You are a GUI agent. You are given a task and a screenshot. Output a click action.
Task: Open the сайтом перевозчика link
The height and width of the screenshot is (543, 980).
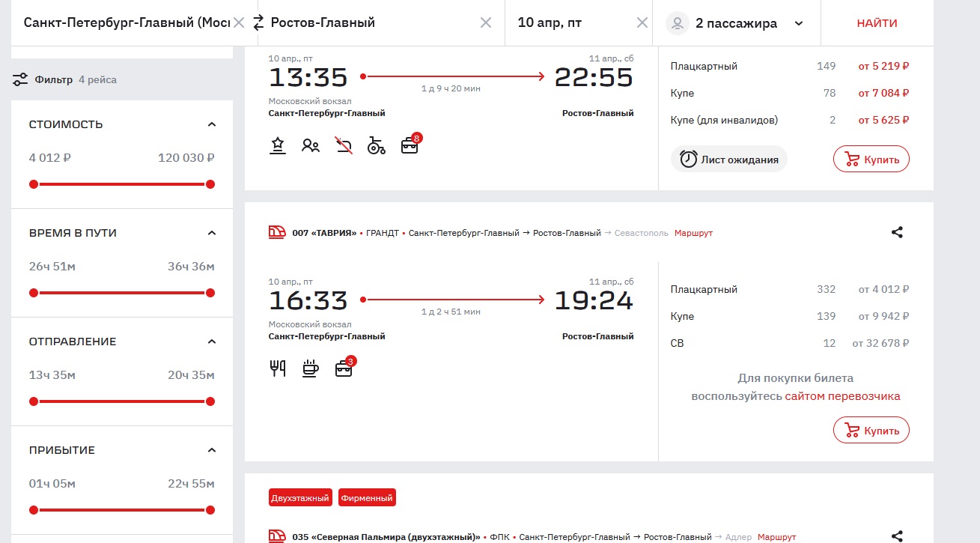pos(842,396)
